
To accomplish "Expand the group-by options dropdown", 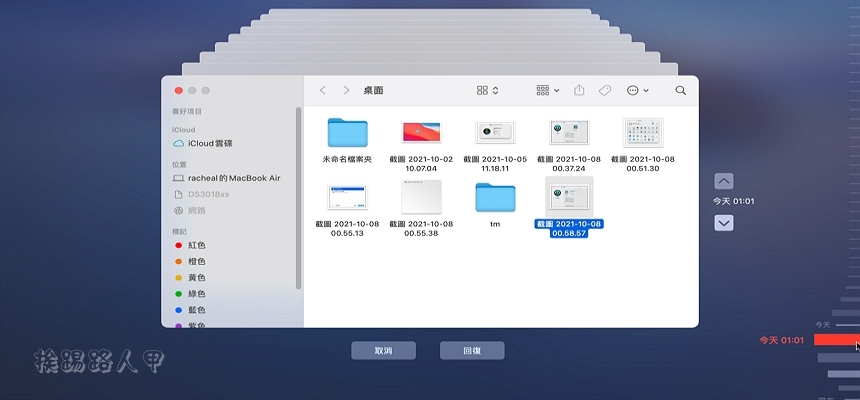I will 547,90.
